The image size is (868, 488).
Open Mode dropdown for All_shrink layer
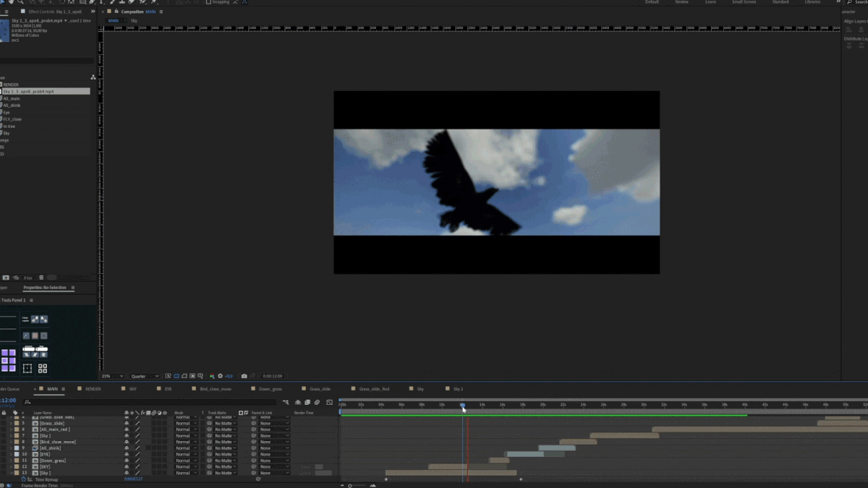pyautogui.click(x=185, y=448)
